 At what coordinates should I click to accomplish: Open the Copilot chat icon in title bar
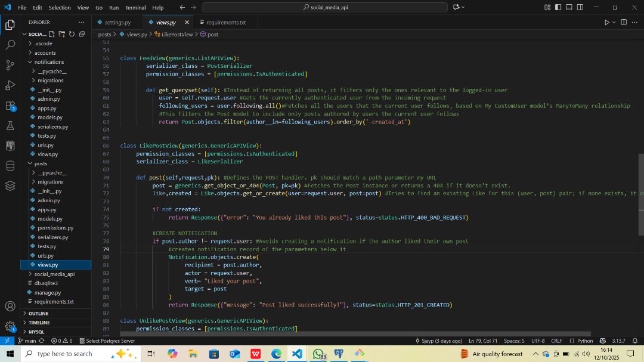click(x=456, y=7)
